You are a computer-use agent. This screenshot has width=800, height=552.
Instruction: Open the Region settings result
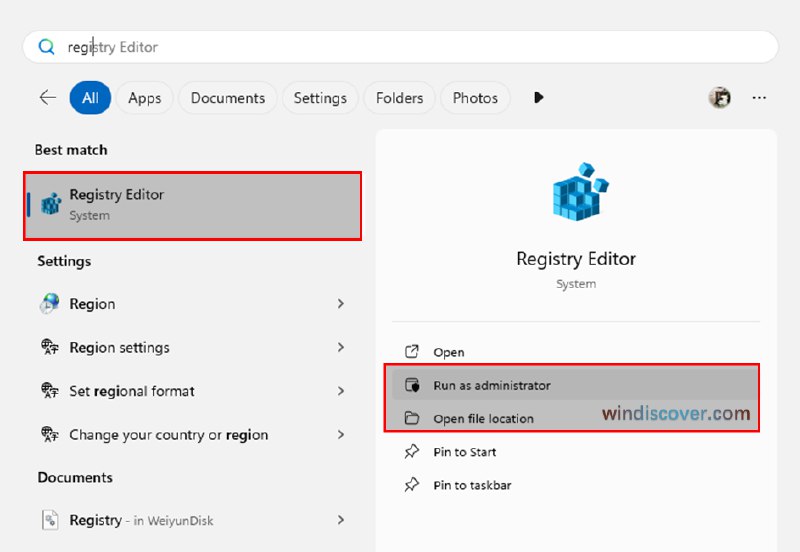pos(192,347)
